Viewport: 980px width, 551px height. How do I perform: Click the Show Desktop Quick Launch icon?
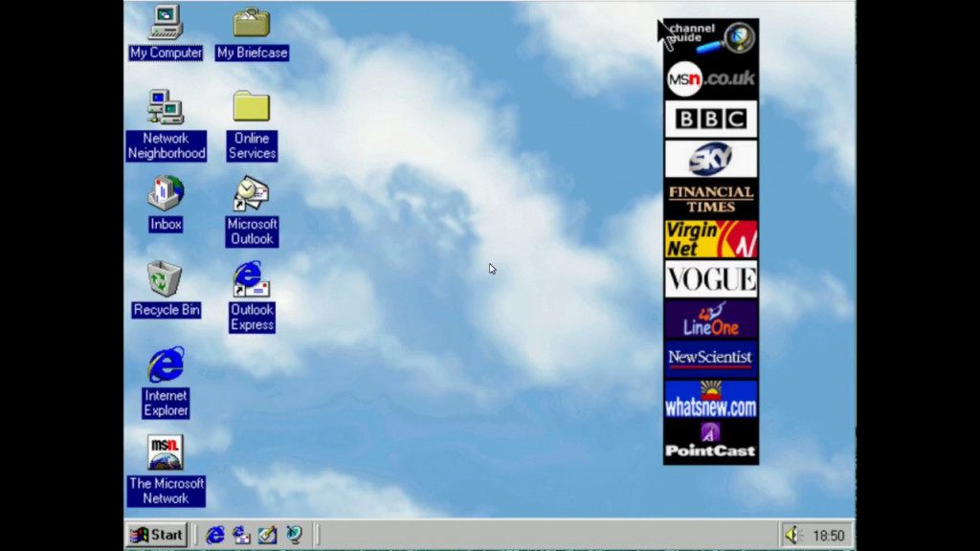pos(268,535)
